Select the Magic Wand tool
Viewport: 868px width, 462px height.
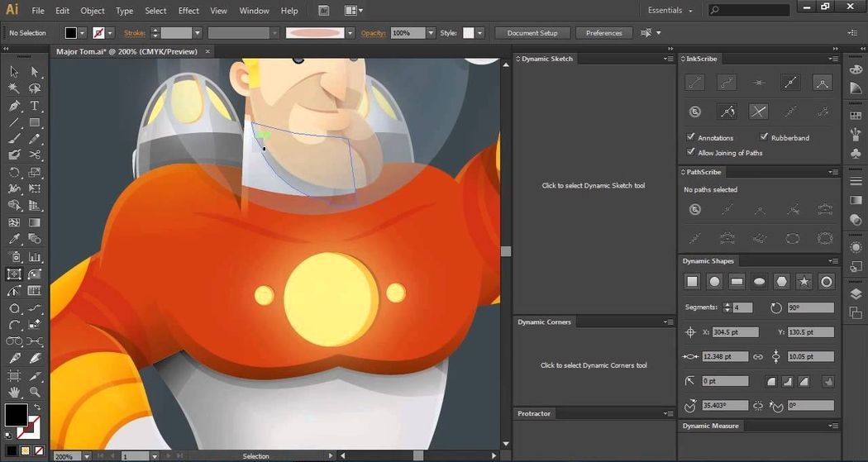tap(14, 88)
